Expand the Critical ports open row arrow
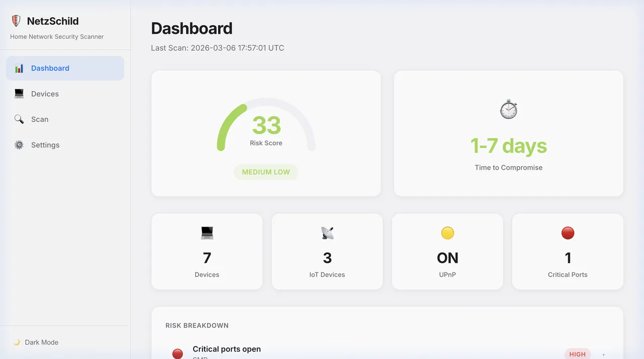 tap(603, 354)
